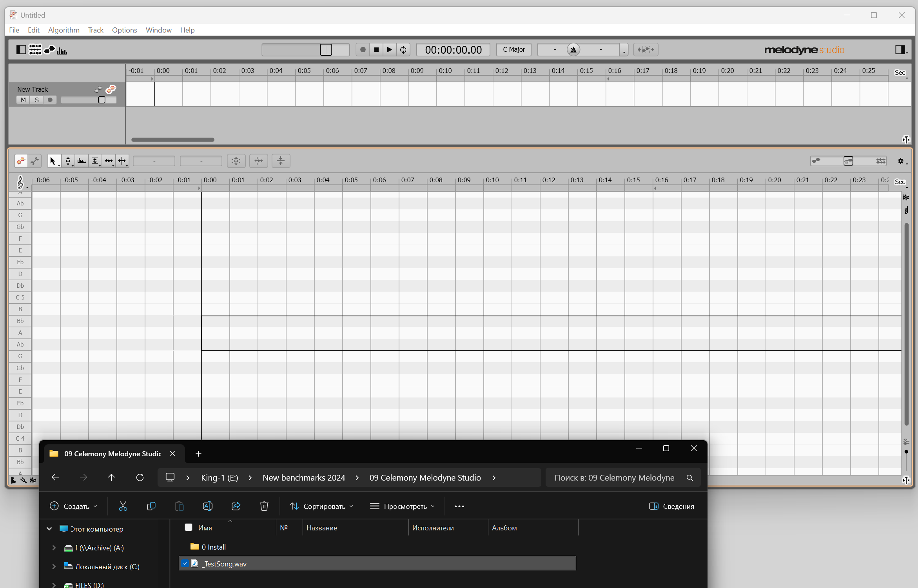
Task: Click the Correct Pitch macro button
Action: pyautogui.click(x=236, y=161)
